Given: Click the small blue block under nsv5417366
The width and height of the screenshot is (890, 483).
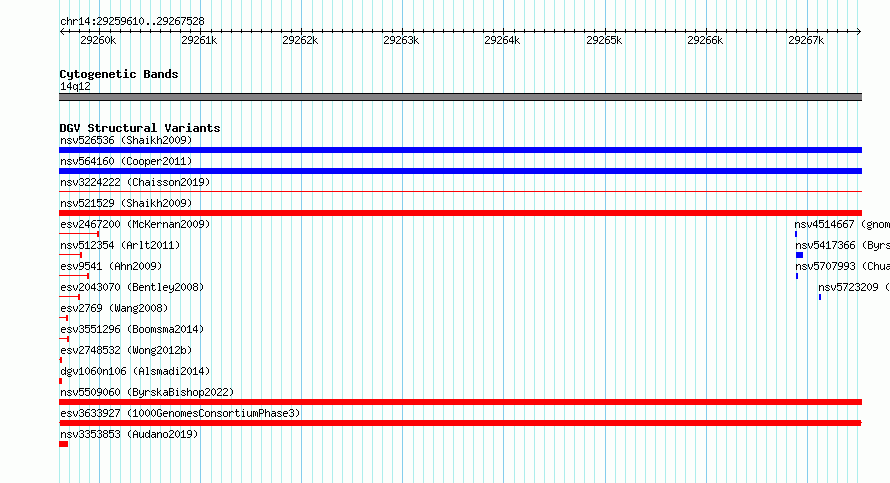Looking at the screenshot, I should 800,255.
